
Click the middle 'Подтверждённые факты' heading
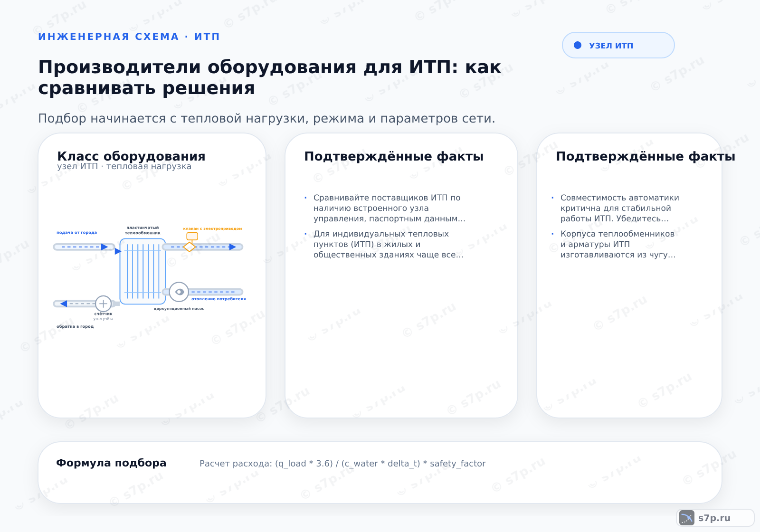pos(394,156)
